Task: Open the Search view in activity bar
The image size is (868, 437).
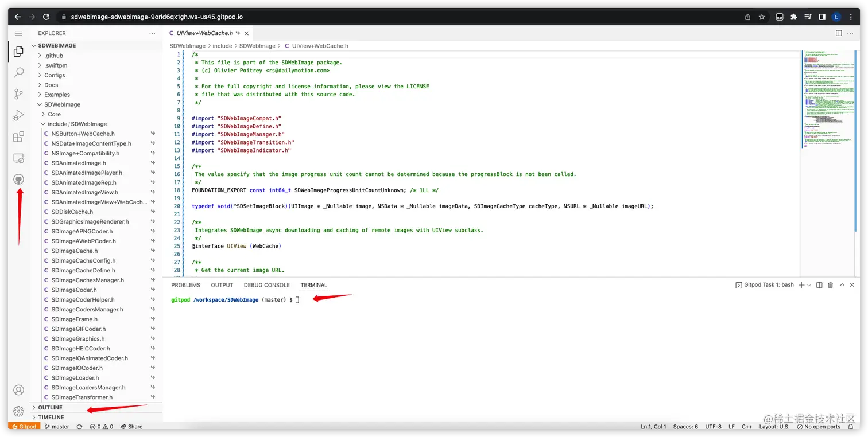Action: (18, 73)
